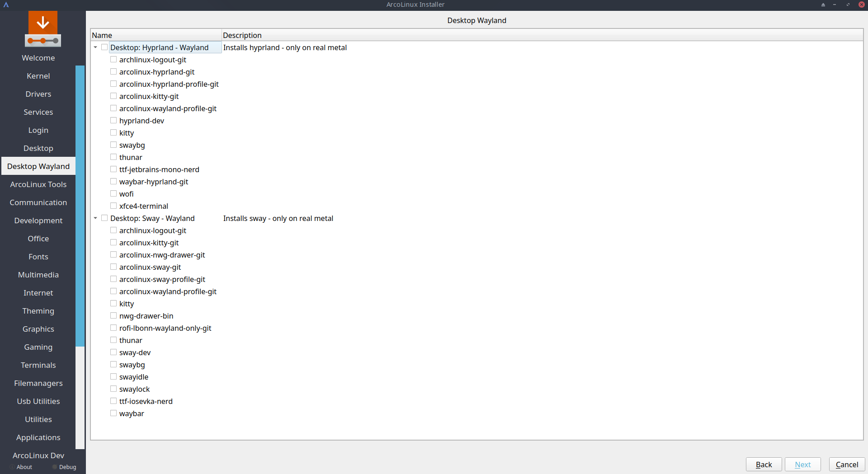Viewport: 868px width, 474px height.
Task: Check thunar under the Sway group
Action: coord(113,340)
